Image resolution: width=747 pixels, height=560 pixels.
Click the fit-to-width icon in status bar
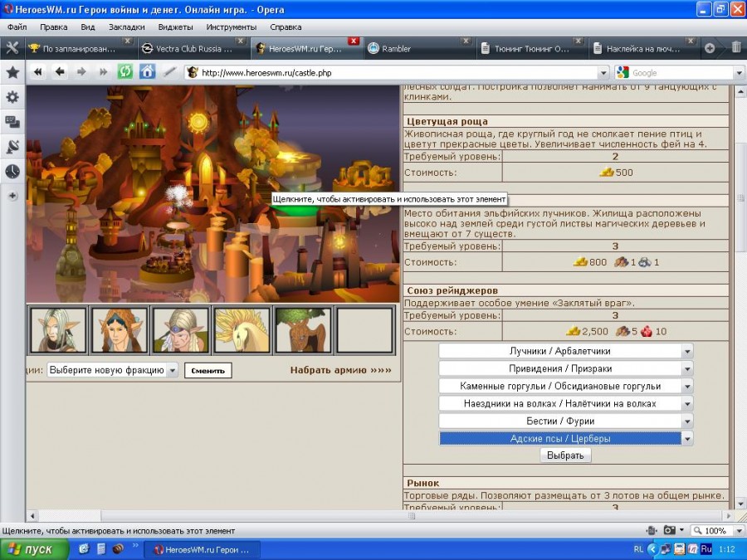click(x=652, y=530)
